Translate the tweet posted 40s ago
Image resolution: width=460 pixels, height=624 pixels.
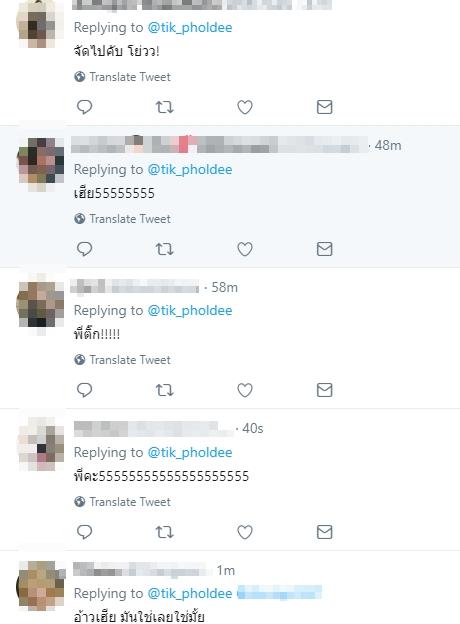coord(123,502)
